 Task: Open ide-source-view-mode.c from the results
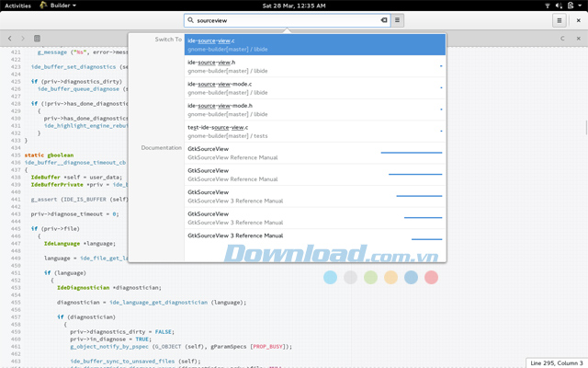(312, 88)
